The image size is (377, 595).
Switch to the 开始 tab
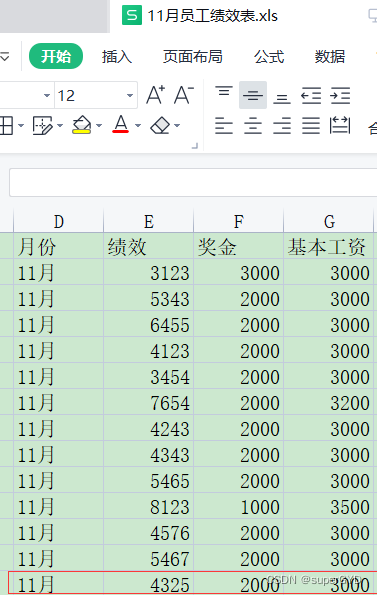click(x=56, y=56)
